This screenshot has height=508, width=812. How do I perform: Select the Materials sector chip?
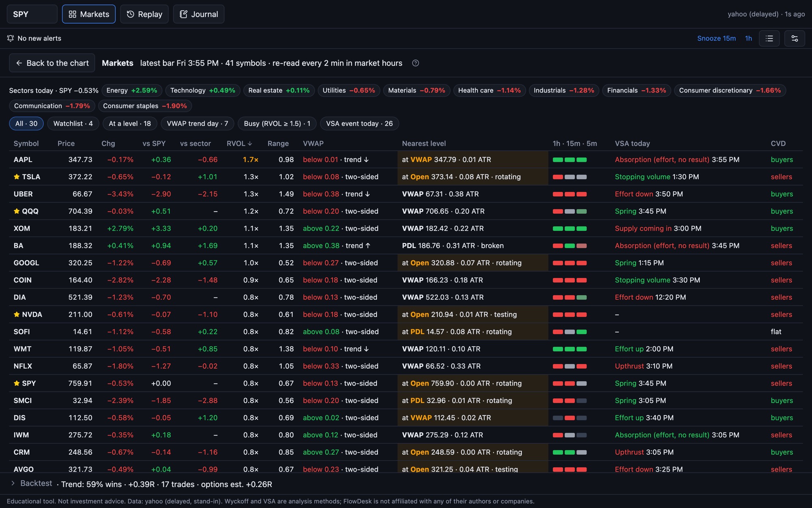point(417,90)
